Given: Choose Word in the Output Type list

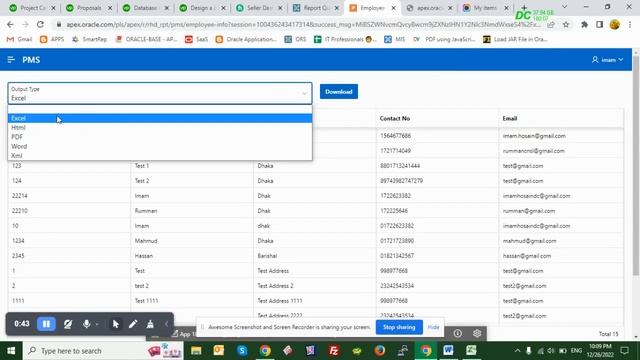Looking at the screenshot, I should [160, 146].
